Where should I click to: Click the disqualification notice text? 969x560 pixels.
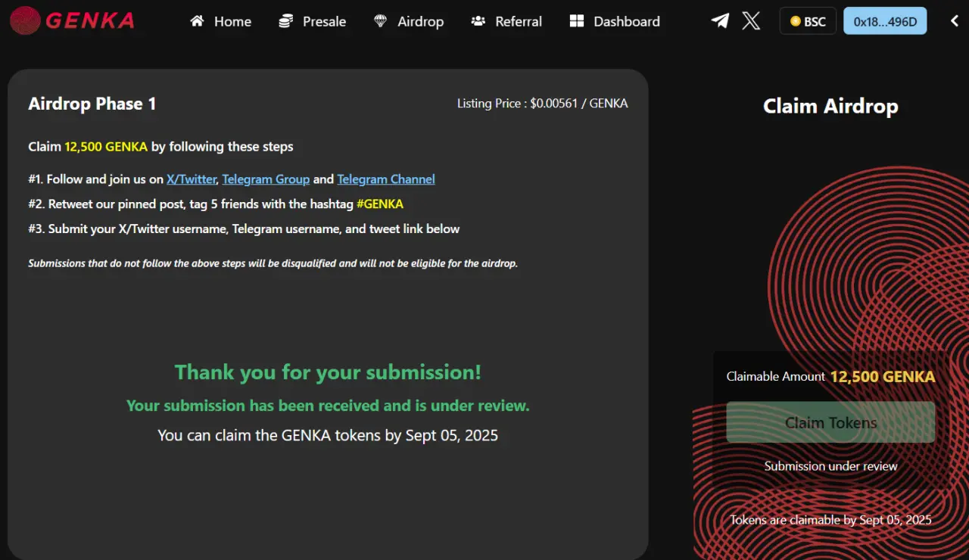pos(273,263)
